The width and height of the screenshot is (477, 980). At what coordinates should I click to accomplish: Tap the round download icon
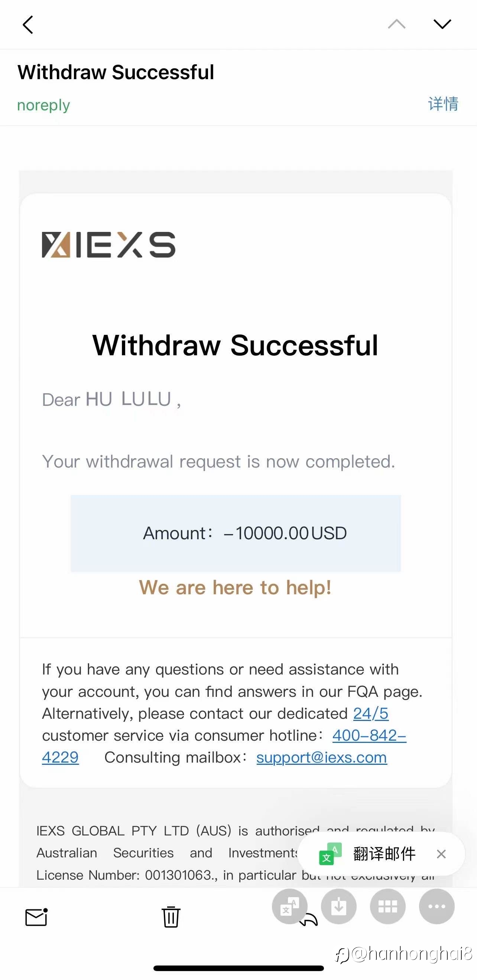tap(338, 906)
